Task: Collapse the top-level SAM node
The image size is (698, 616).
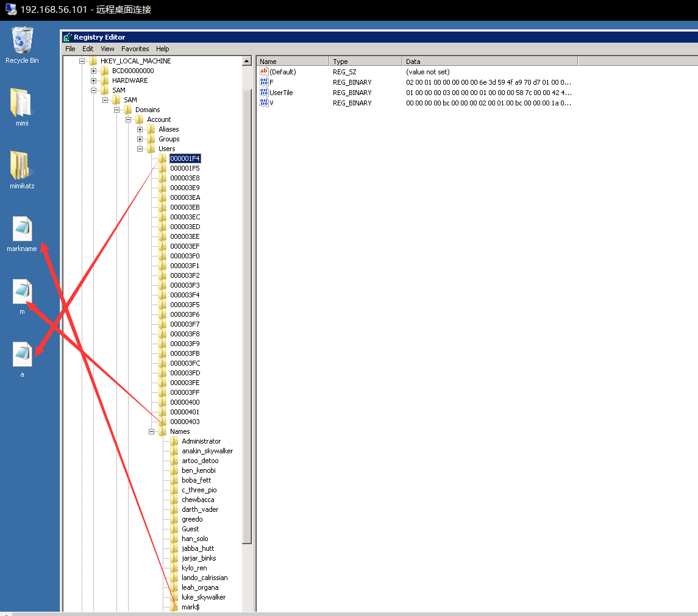Action: click(93, 90)
